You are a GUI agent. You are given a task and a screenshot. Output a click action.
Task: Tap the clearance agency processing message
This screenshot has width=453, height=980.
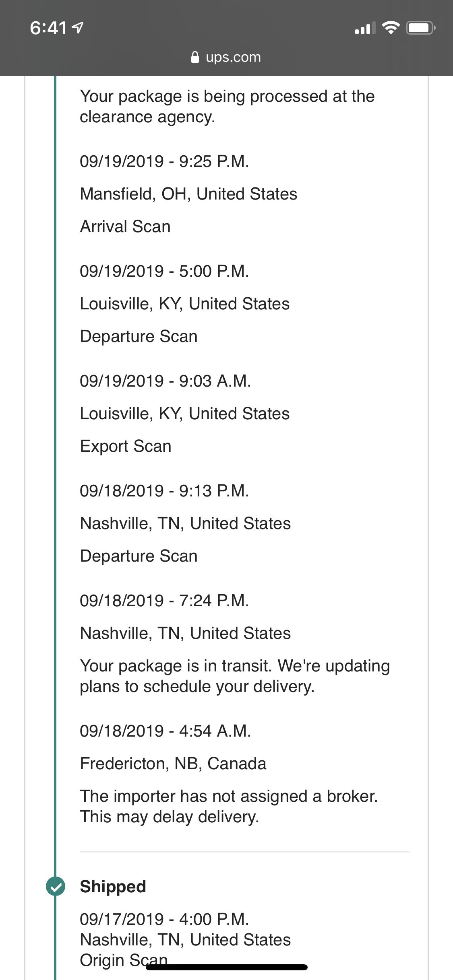click(227, 107)
